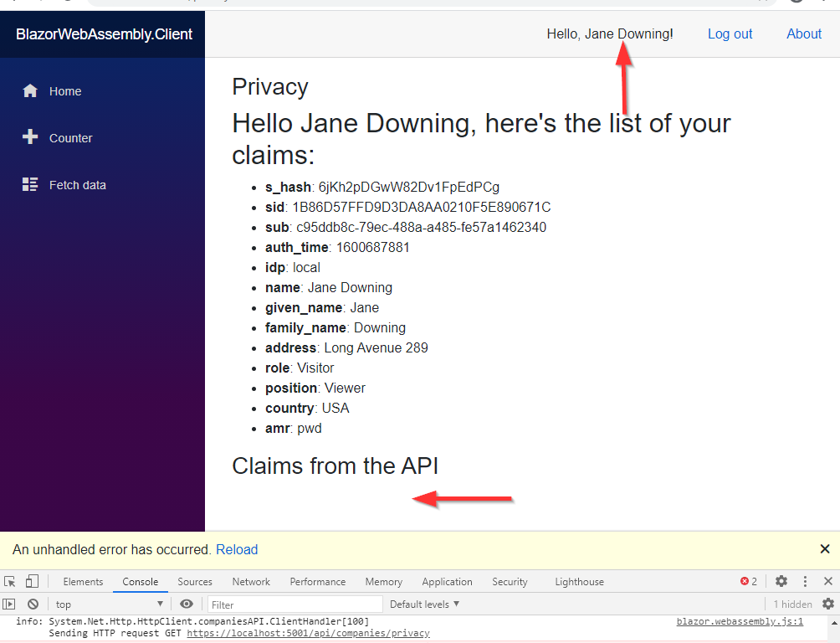Viewport: 840px width, 643px height.
Task: Open the live expression eye icon
Action: pos(187,604)
